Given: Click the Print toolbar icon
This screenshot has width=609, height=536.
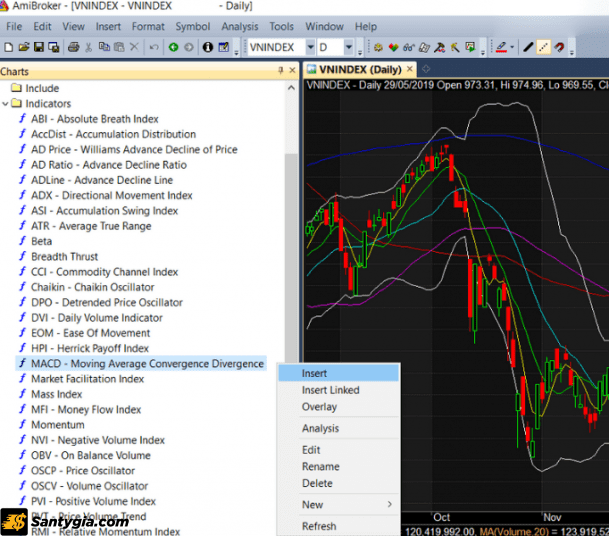Looking at the screenshot, I should coord(73,47).
